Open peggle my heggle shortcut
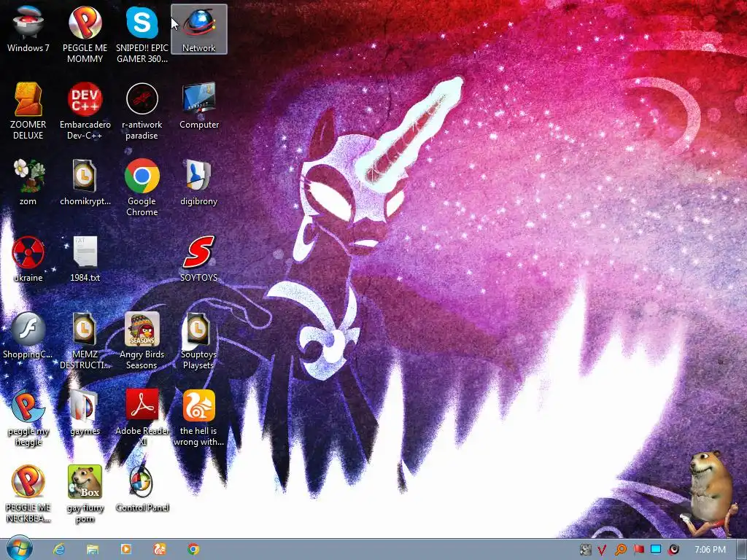 28,418
